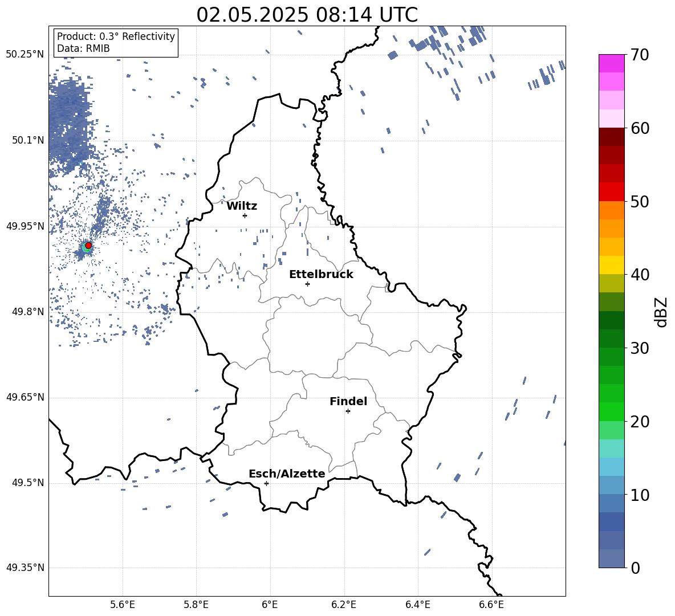Click the magenta top colorbar swatch

612,63
